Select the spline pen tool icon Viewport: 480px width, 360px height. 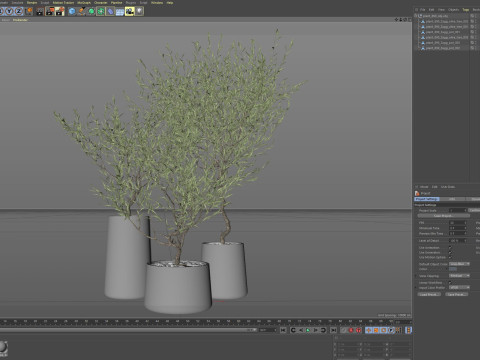coord(82,11)
